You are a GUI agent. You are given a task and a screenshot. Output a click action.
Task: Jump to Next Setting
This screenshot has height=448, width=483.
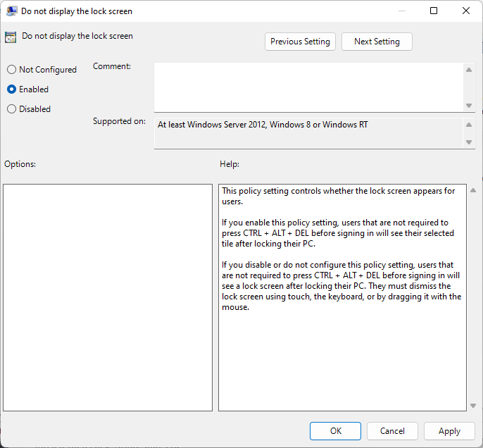[377, 42]
